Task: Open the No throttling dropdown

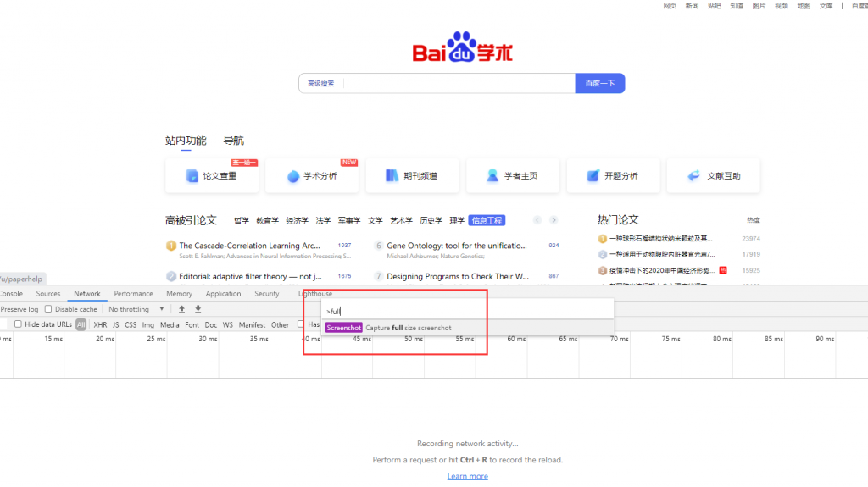Action: pos(136,309)
